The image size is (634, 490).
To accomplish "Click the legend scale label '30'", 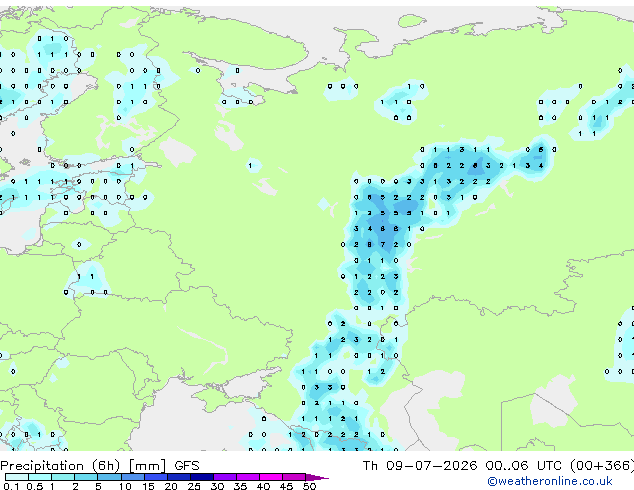I will pos(217,486).
